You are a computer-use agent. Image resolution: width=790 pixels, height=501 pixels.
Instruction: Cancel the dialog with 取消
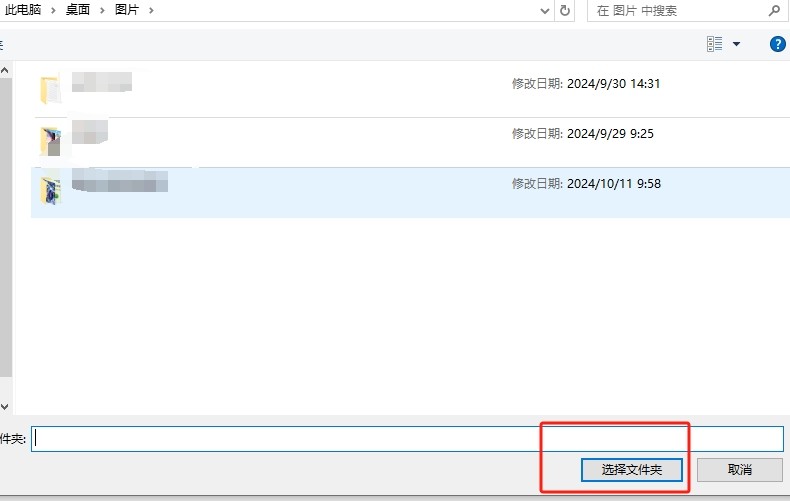coord(739,469)
